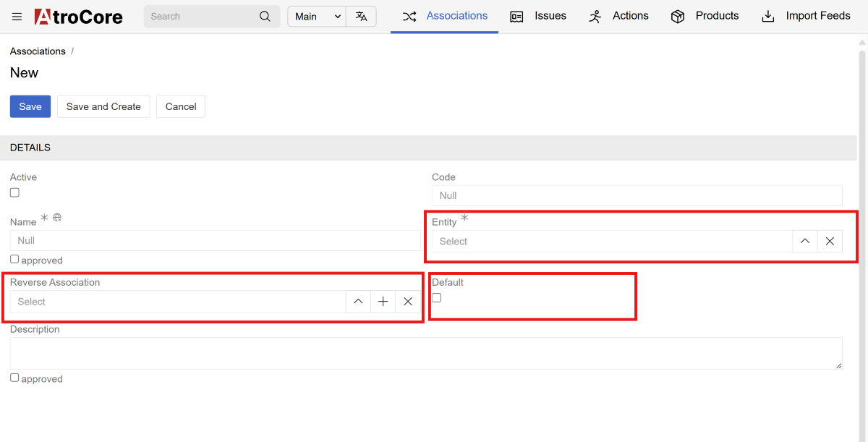This screenshot has width=868, height=442.
Task: Open the Import Feeds tab
Action: tap(807, 16)
